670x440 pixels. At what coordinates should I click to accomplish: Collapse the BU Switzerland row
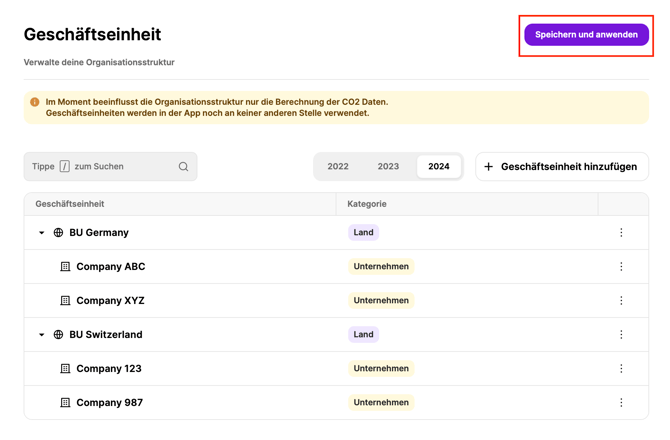[42, 335]
